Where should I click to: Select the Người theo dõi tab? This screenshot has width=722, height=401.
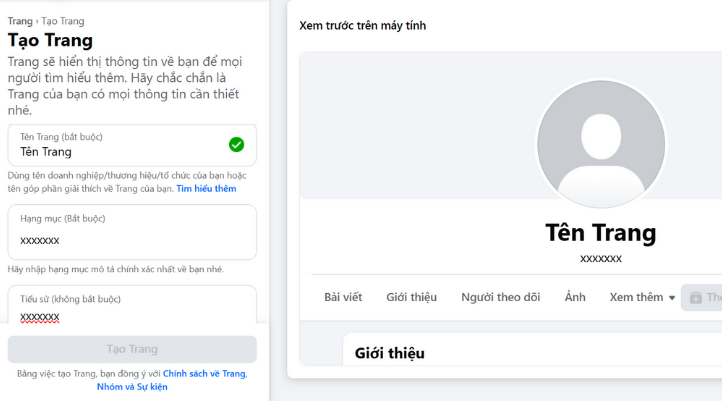click(500, 297)
